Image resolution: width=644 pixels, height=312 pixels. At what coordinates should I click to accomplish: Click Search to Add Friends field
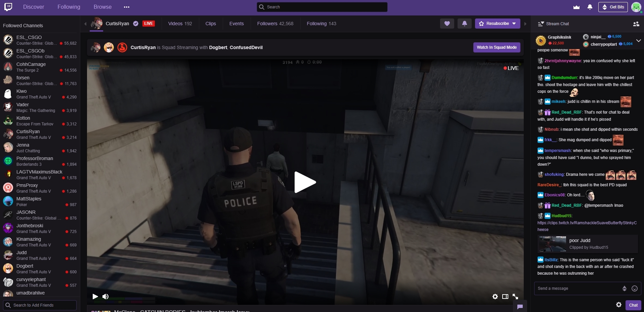coord(40,305)
